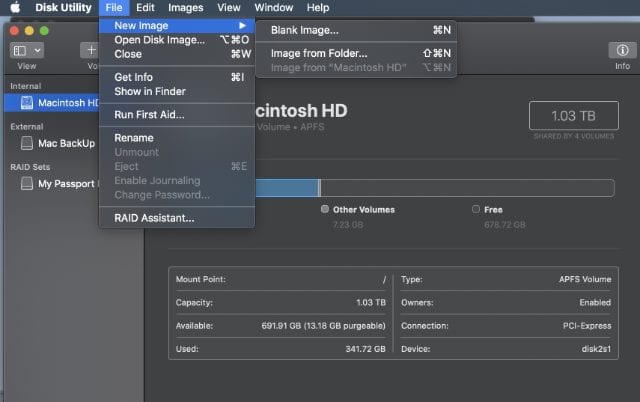
Task: Click the My Passport RAID disk icon
Action: point(27,184)
